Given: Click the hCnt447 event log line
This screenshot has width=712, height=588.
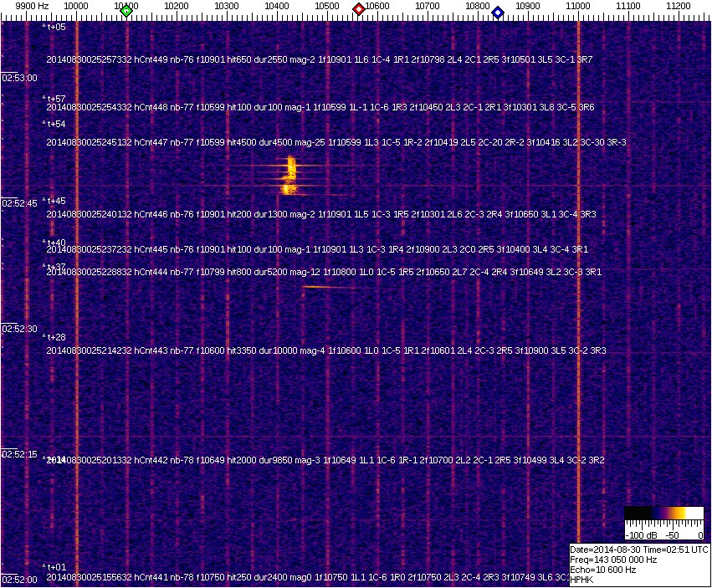Looking at the screenshot, I should [336, 142].
